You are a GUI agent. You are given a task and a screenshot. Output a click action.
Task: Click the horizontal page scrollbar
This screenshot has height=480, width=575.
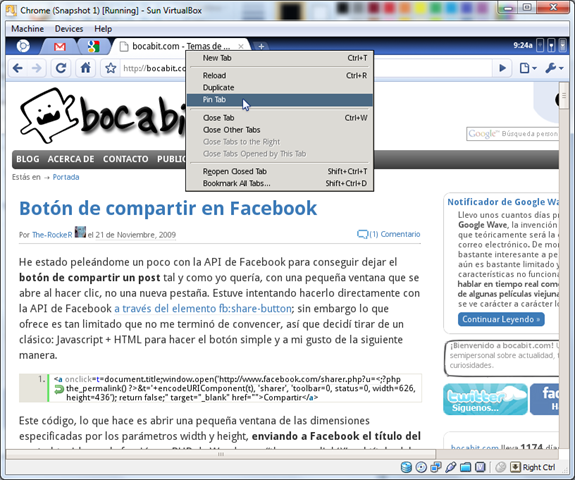221,454
